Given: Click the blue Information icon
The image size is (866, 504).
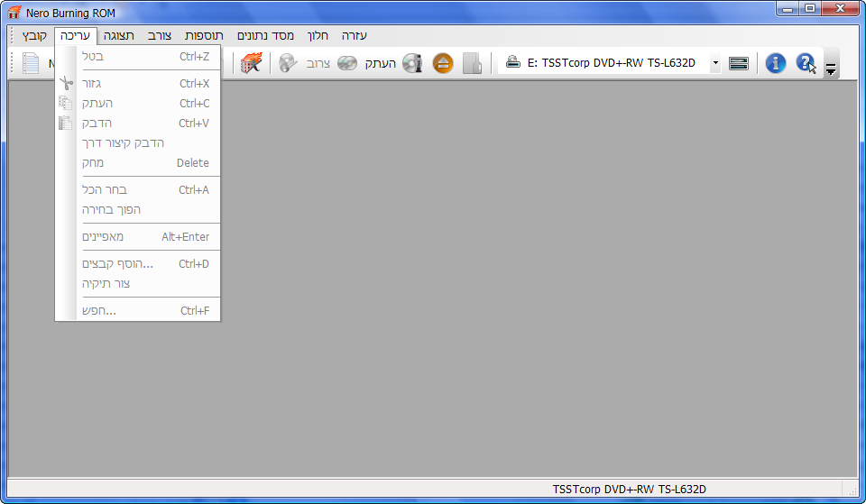Looking at the screenshot, I should [776, 63].
